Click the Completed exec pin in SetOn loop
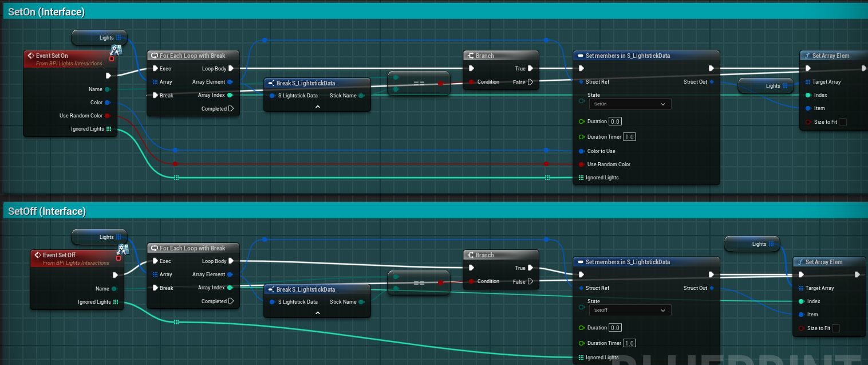Screen dimensions: 868x365 (x=231, y=108)
